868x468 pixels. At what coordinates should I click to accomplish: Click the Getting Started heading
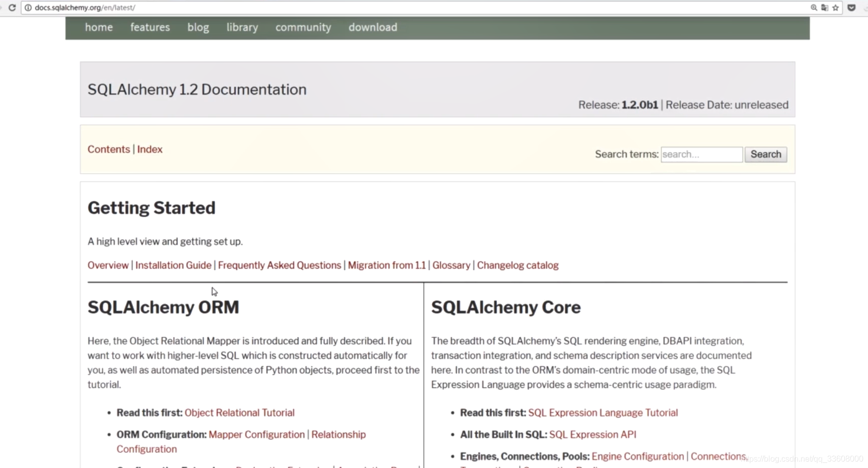tap(152, 208)
